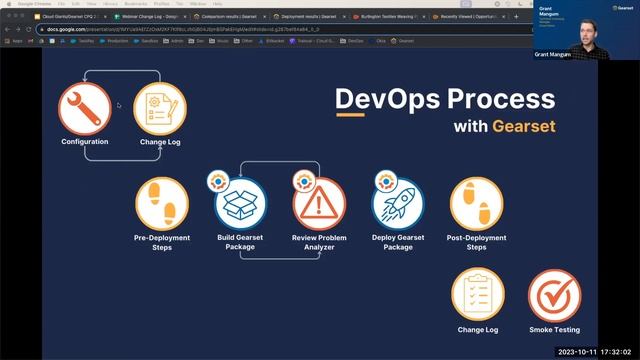Screen dimensions: 640x360
Task: Click the browser Forward arrow
Action: pyautogui.click(x=18, y=29)
